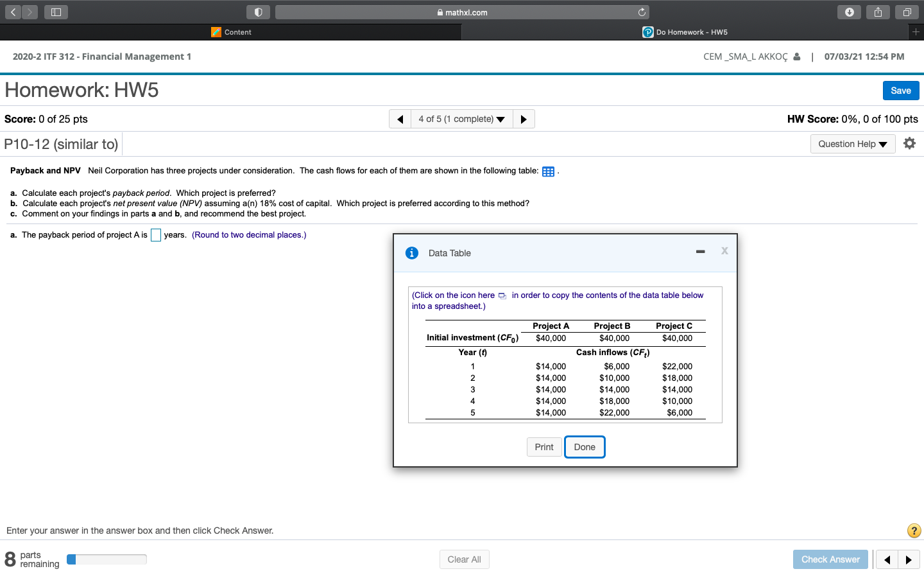Open the settings gear next to Question Help
Viewport: 924px width, 578px height.
point(909,143)
